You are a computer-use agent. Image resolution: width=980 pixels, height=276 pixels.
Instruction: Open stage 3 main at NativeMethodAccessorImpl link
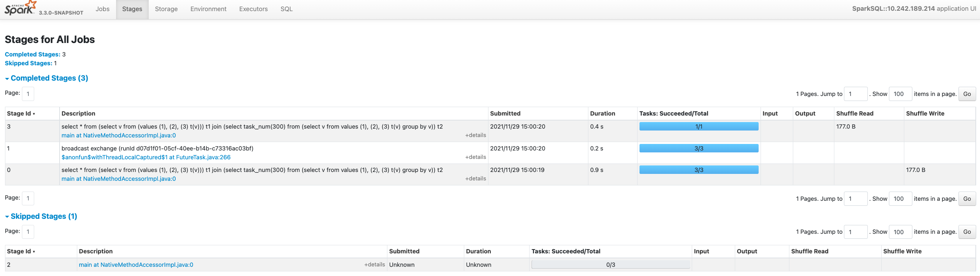pos(119,136)
